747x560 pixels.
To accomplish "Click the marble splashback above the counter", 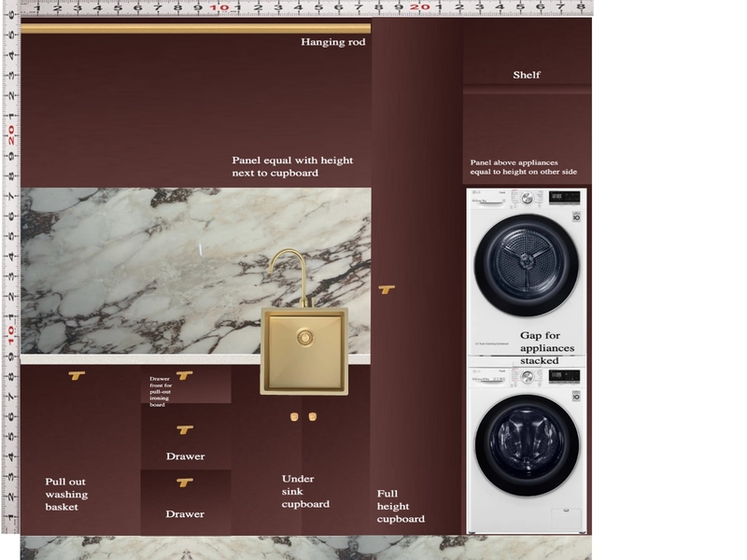I will tap(195, 271).
